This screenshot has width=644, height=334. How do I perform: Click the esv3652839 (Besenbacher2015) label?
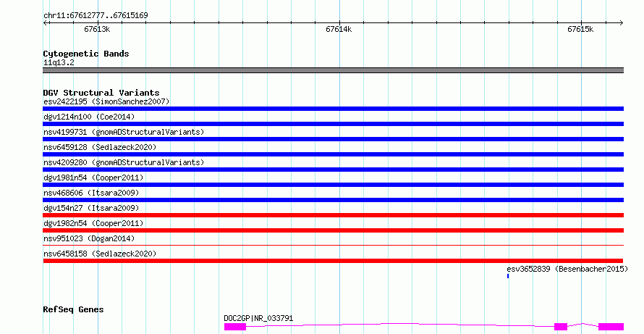click(567, 269)
